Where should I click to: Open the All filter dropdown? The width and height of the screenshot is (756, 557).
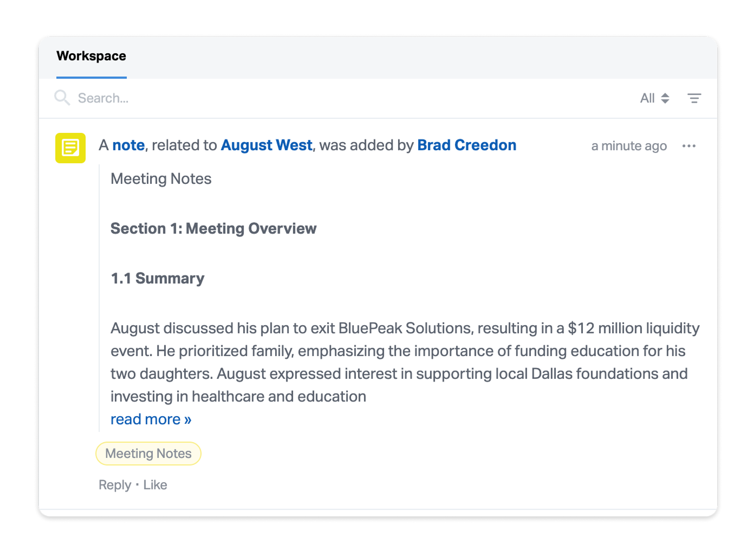point(654,98)
